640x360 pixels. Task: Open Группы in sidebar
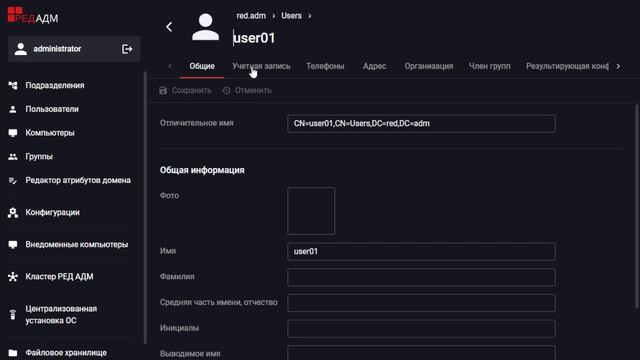pos(39,157)
